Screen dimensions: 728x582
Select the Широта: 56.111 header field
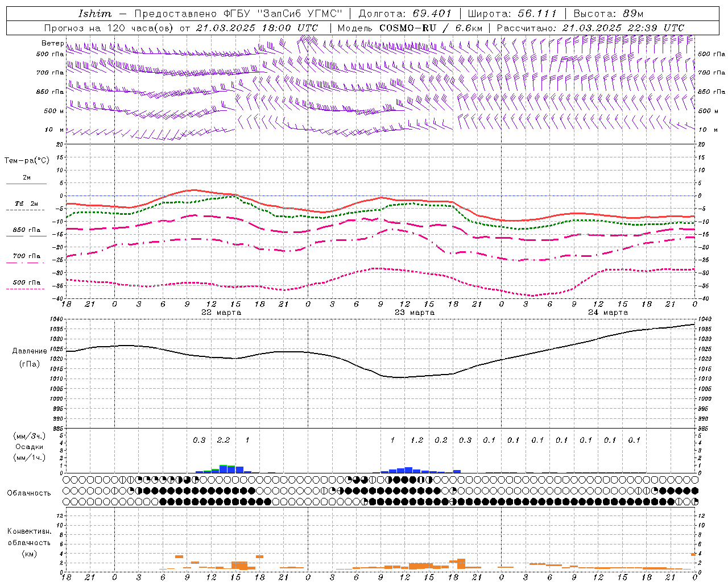pos(512,14)
